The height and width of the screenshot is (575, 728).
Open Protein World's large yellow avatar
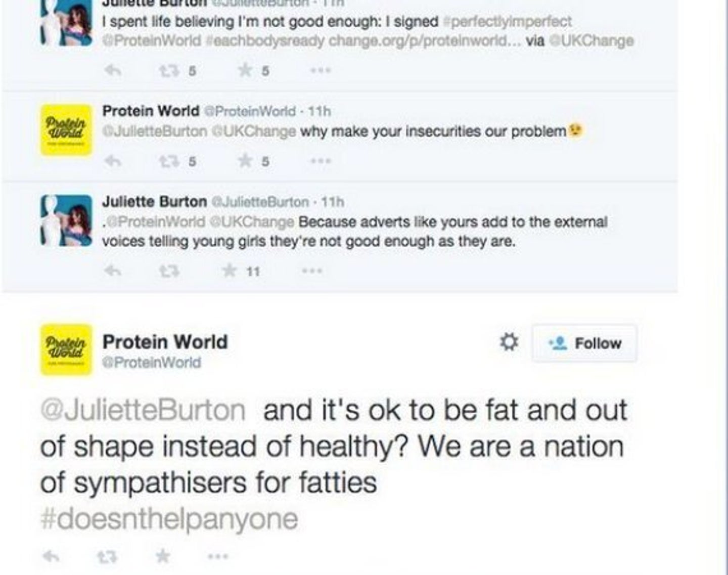coord(66,349)
